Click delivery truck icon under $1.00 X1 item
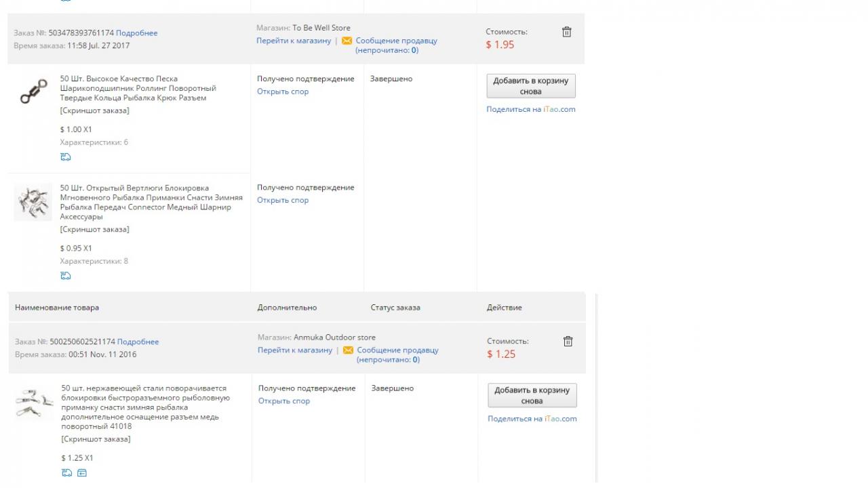 (66, 157)
